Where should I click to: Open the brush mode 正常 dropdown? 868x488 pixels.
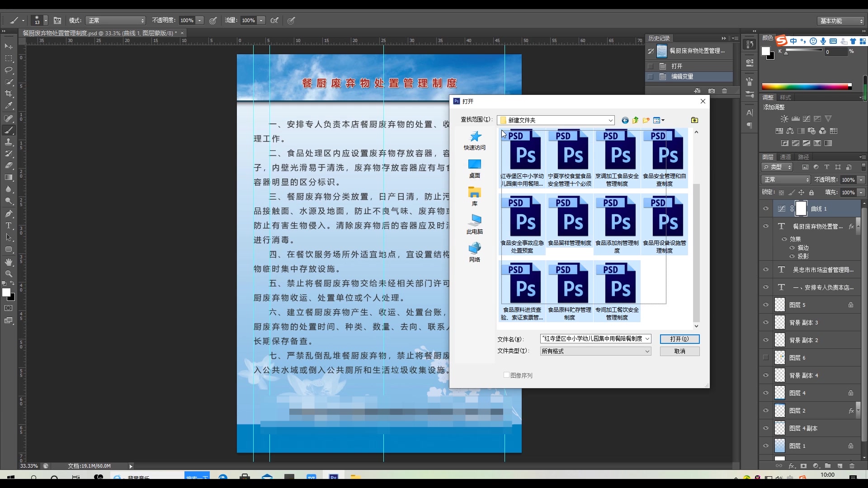click(x=116, y=20)
